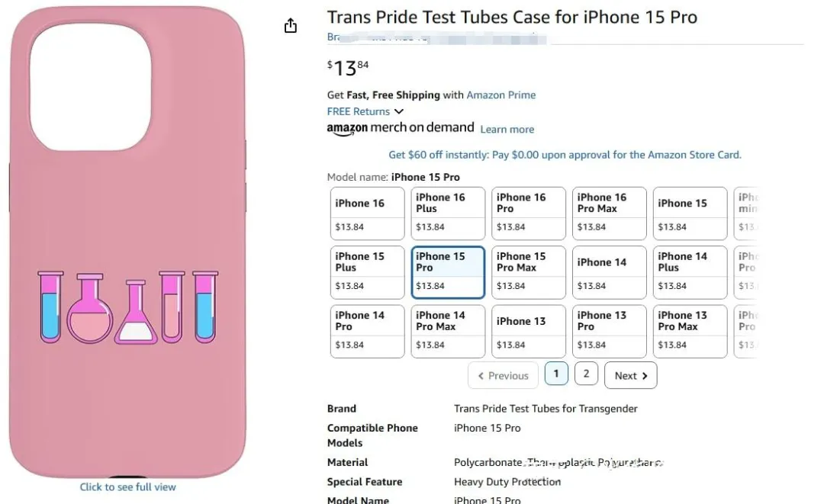824x504 pixels.
Task: Click page 1 of model list
Action: pos(556,374)
